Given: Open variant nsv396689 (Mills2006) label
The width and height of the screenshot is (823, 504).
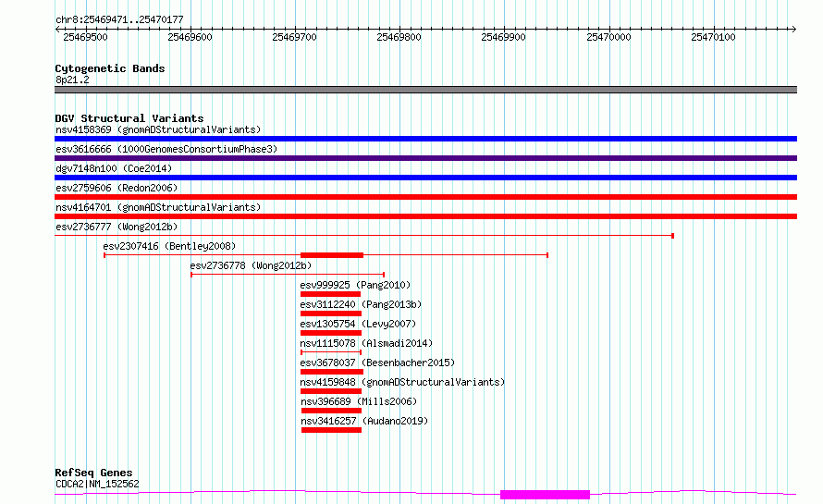Looking at the screenshot, I should tap(359, 401).
